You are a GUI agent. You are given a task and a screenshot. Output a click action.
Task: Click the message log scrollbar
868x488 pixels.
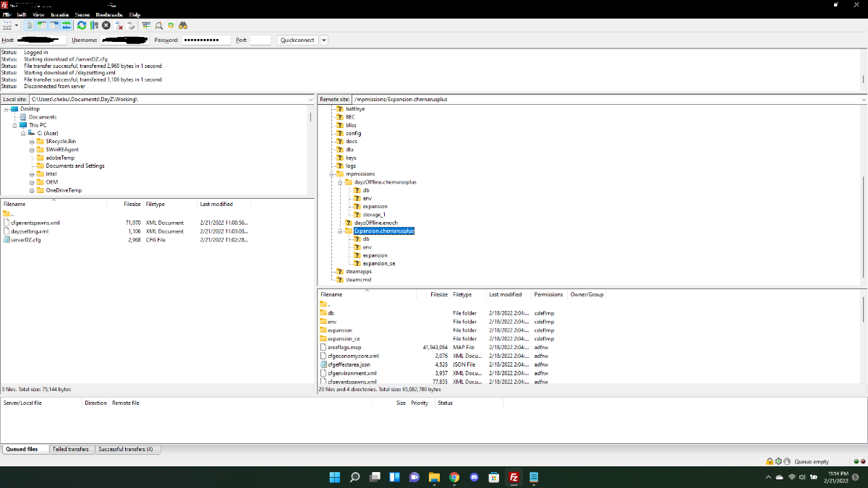pos(864,79)
